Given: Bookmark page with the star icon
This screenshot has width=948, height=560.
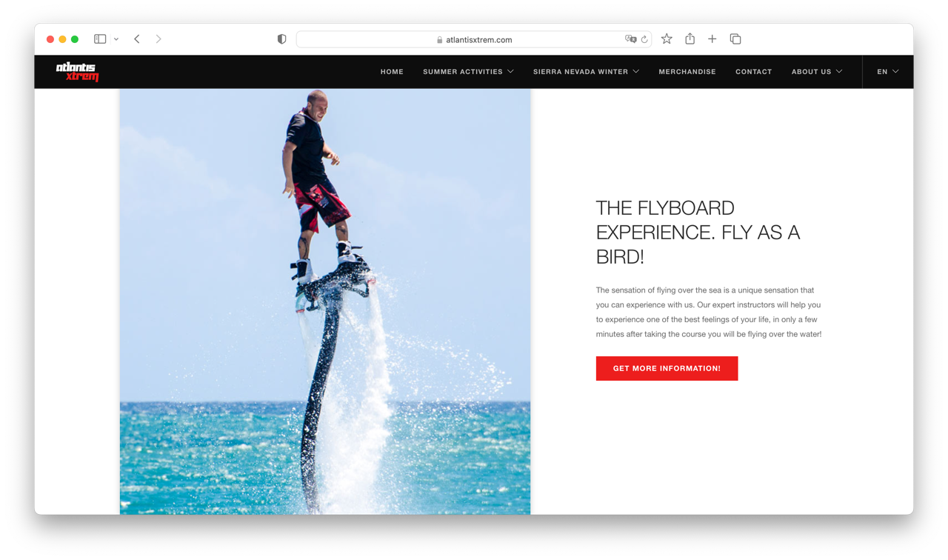Looking at the screenshot, I should [x=667, y=39].
